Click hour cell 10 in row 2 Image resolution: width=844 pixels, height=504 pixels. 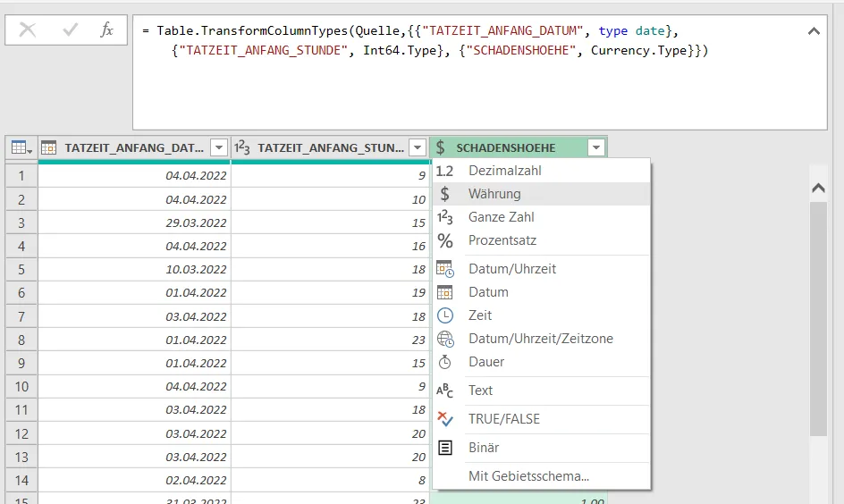(x=330, y=199)
